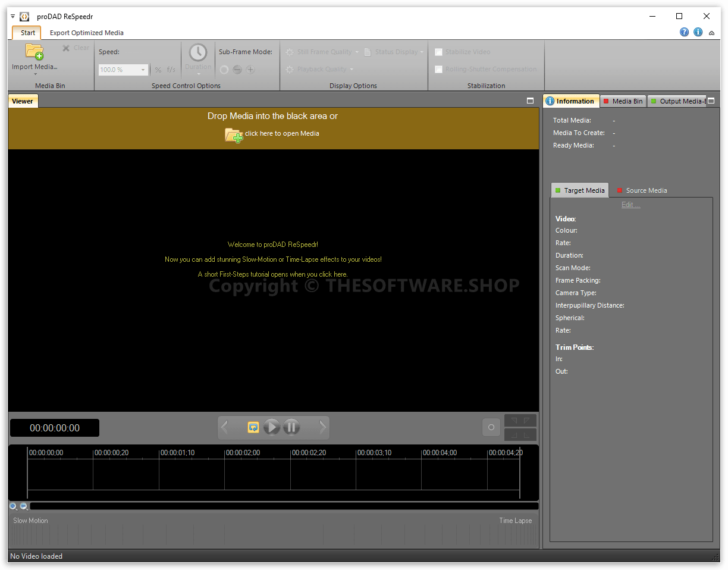This screenshot has width=728, height=570.
Task: Select the first circle Sub-Frame Mode option
Action: (224, 70)
